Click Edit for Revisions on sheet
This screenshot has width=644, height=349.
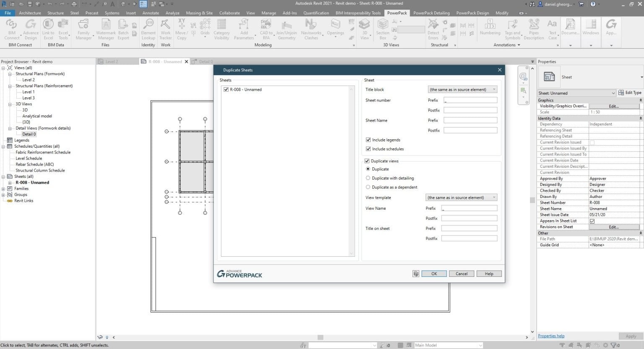pos(614,227)
